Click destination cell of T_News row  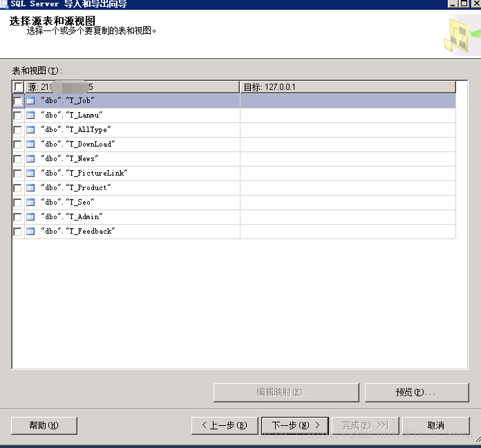point(348,159)
